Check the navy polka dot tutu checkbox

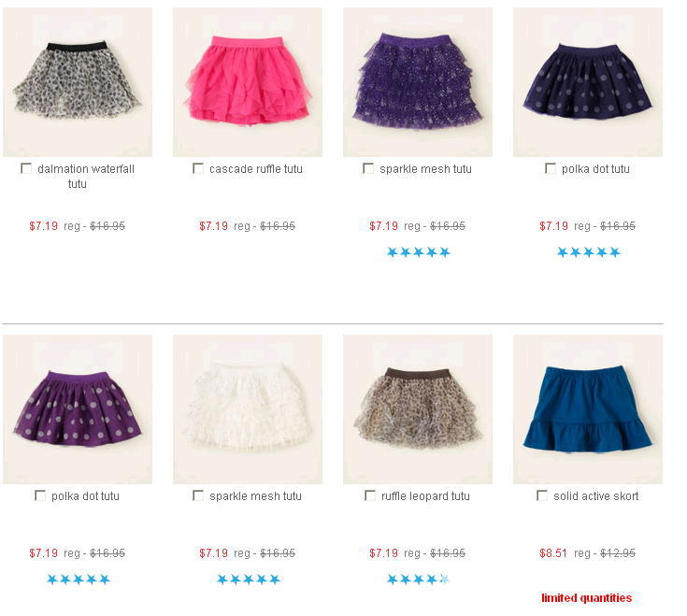pos(551,168)
